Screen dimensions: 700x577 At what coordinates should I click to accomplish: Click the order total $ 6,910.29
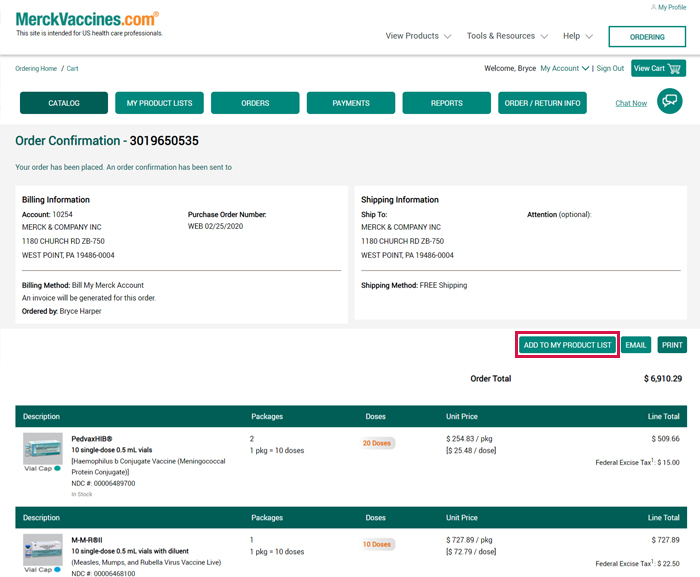click(662, 379)
